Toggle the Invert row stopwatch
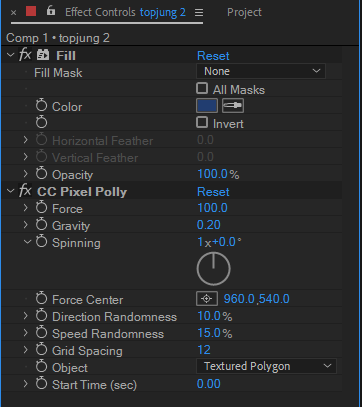 [x=42, y=122]
